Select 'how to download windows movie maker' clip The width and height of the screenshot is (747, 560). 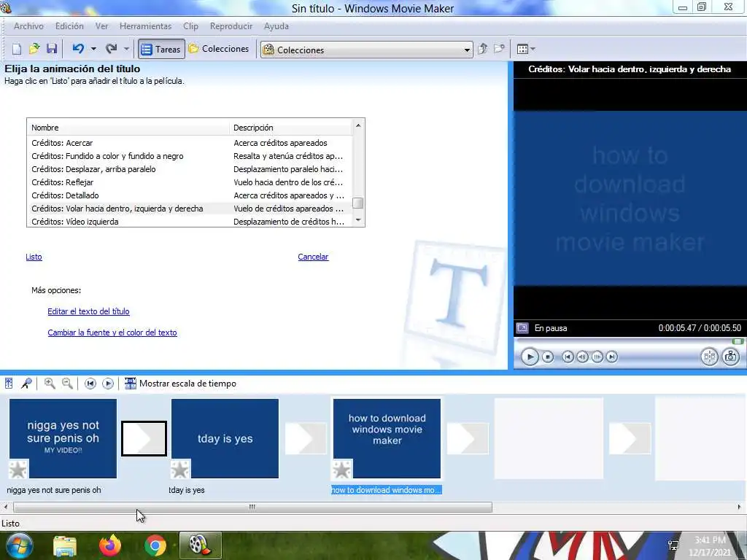pos(387,438)
